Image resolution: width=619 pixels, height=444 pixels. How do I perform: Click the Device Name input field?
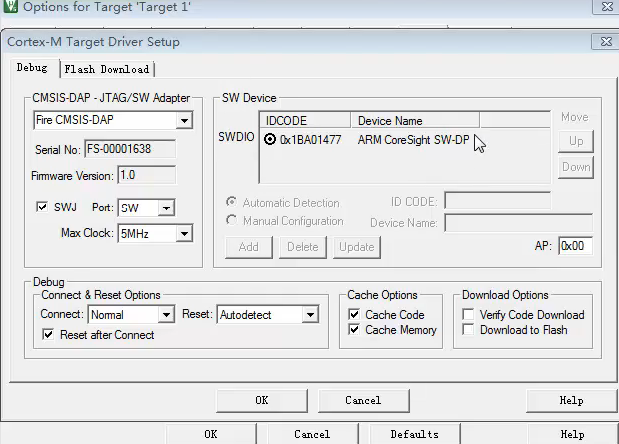tap(518, 223)
